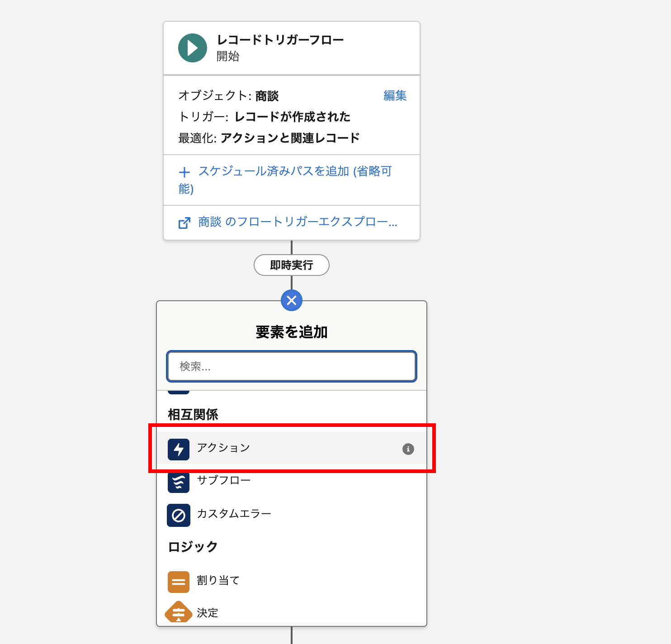Close the 要素を追加 menu with blue X
Screen dimensions: 671x644
tap(291, 300)
